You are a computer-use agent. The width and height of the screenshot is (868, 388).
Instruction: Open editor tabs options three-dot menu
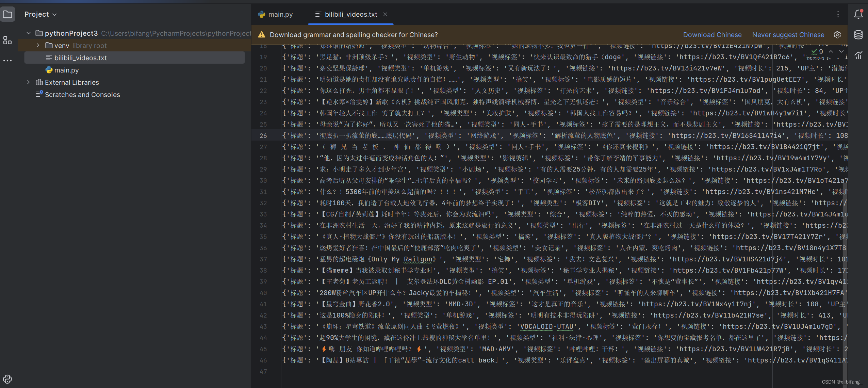[838, 14]
